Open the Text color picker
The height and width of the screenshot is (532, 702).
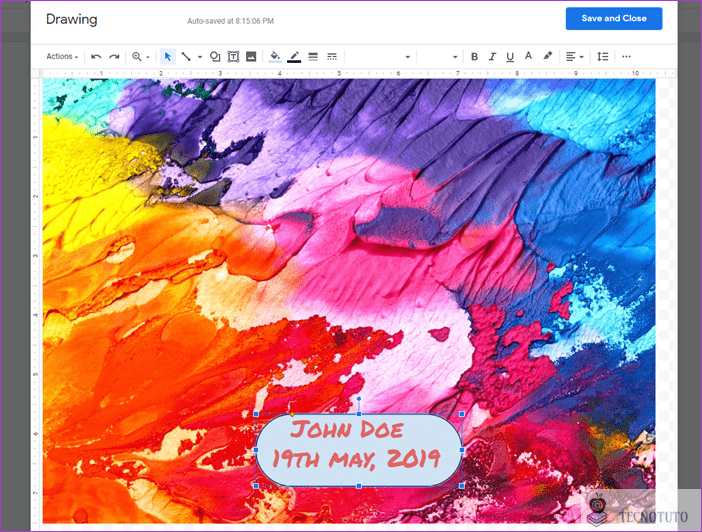[x=528, y=56]
